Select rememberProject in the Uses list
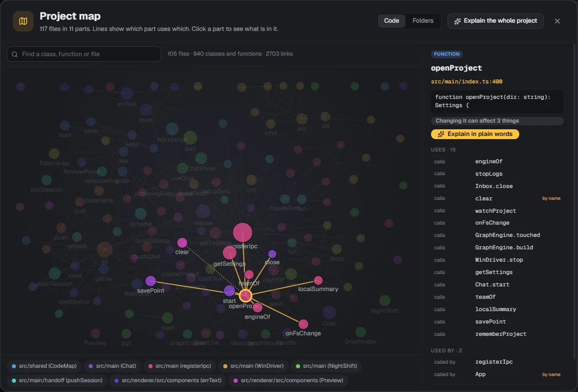Viewport: 578px width, 392px height. pos(497,334)
